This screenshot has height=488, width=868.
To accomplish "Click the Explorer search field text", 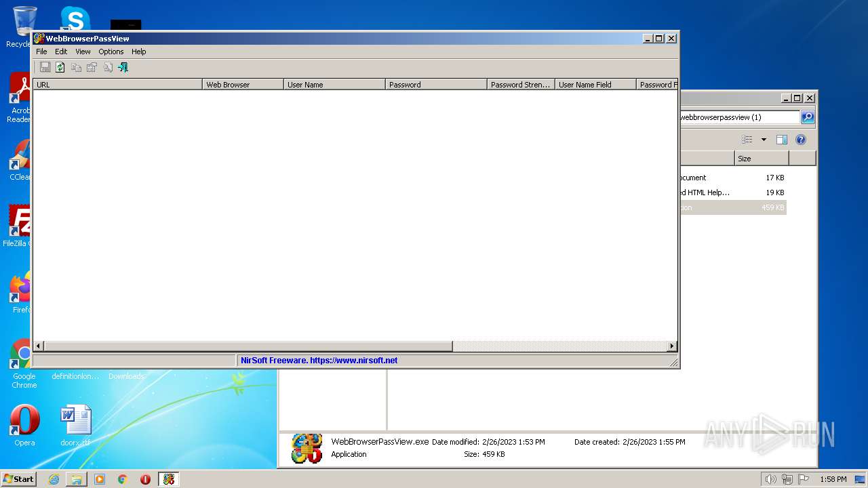I will click(x=720, y=117).
